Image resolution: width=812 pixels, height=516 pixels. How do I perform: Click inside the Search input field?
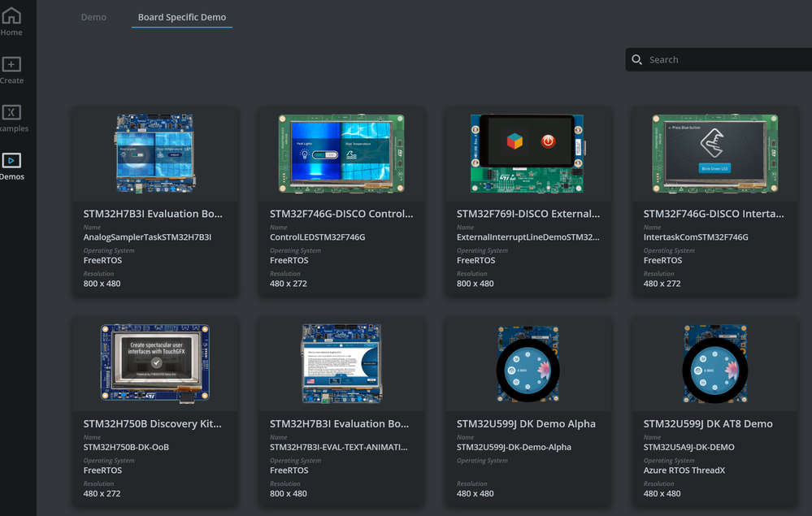[x=715, y=59]
